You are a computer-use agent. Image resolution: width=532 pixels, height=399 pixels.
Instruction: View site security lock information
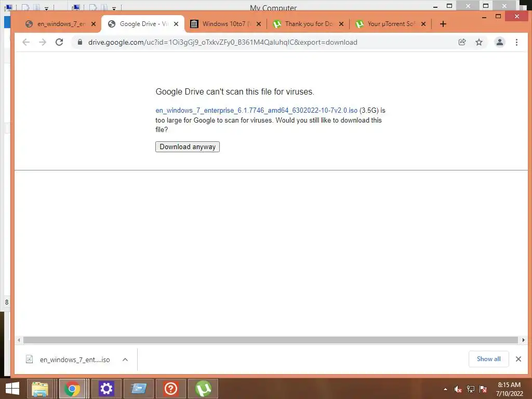point(80,42)
